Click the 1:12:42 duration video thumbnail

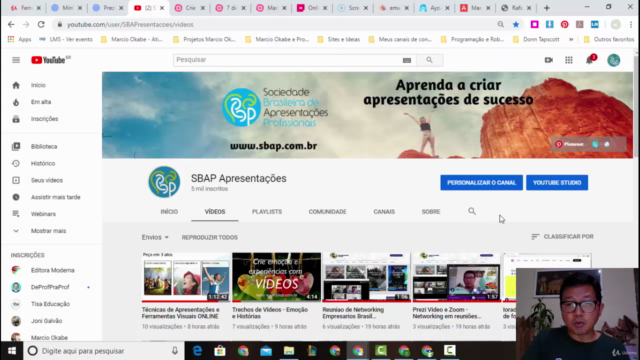tap(186, 277)
